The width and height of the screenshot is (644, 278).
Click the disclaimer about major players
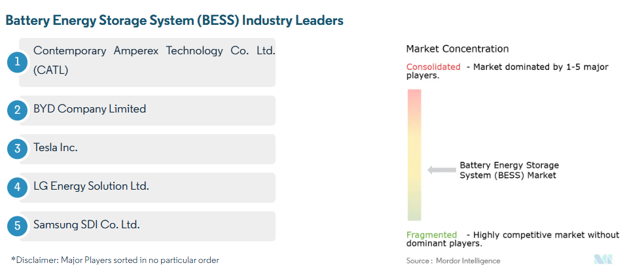115,260
